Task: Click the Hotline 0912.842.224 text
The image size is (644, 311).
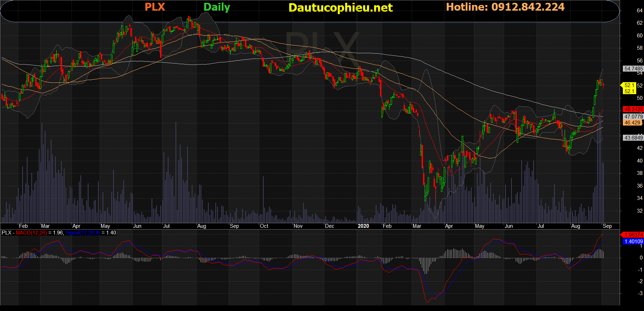Action: [x=505, y=7]
